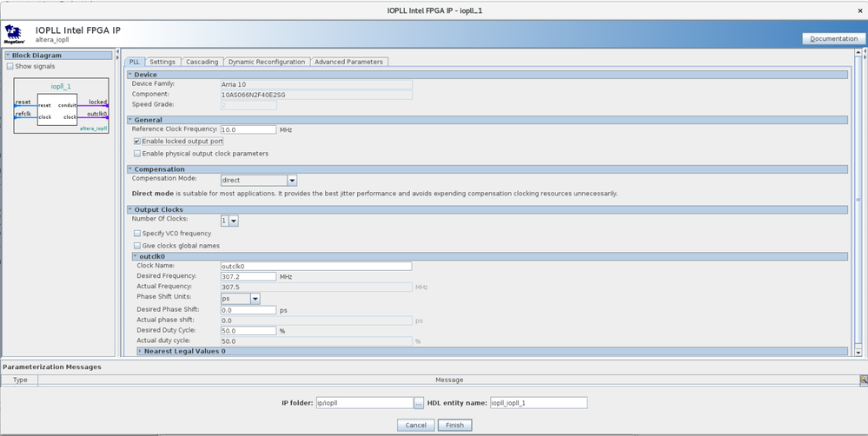The width and height of the screenshot is (868, 436).
Task: Toggle Show signals checkbox
Action: (10, 66)
